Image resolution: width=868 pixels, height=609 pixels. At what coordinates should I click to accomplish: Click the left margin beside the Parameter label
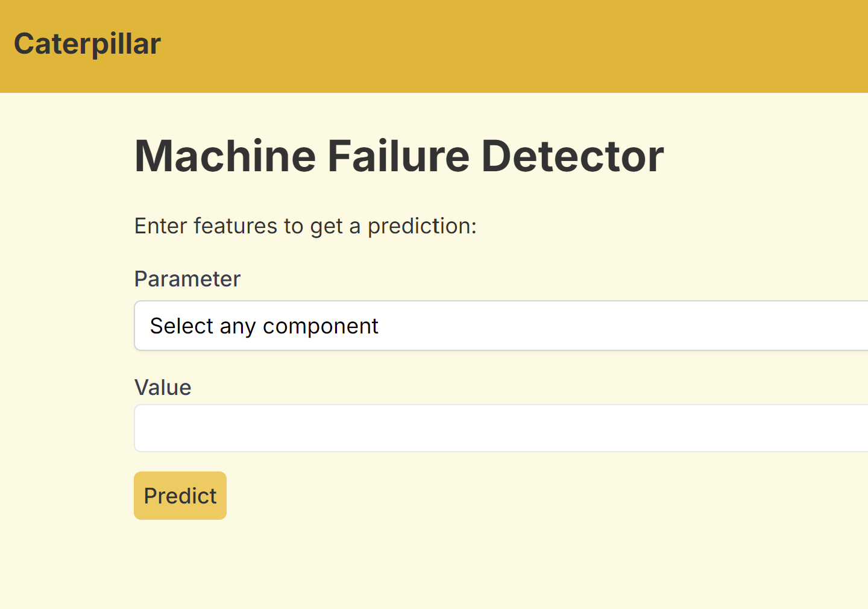coord(66,279)
